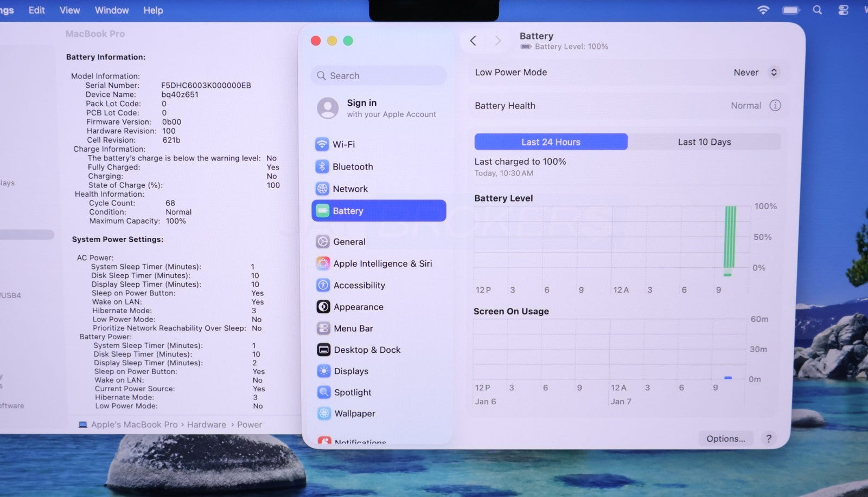Open Wi-Fi settings in the sidebar
Image resolution: width=868 pixels, height=497 pixels.
[x=343, y=145]
